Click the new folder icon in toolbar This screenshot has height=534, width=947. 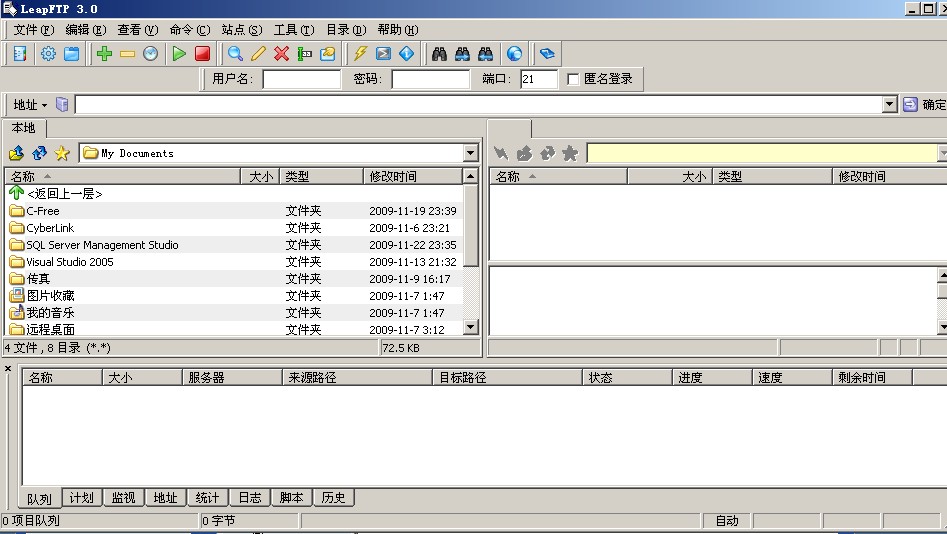[327, 54]
